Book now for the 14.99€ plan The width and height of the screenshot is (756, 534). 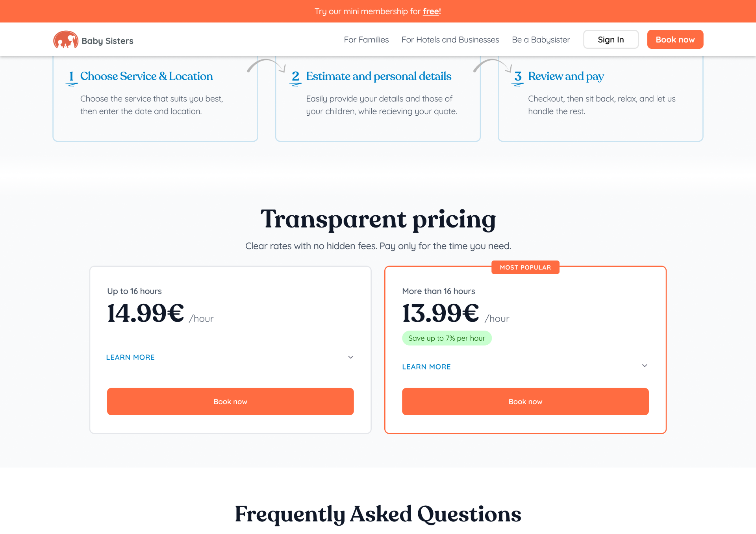tap(230, 401)
